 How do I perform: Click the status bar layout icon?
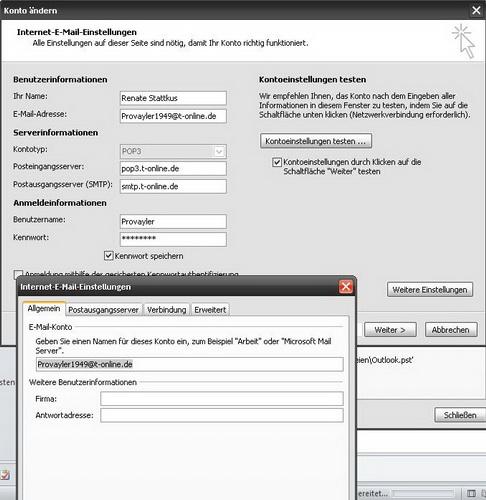point(471,493)
